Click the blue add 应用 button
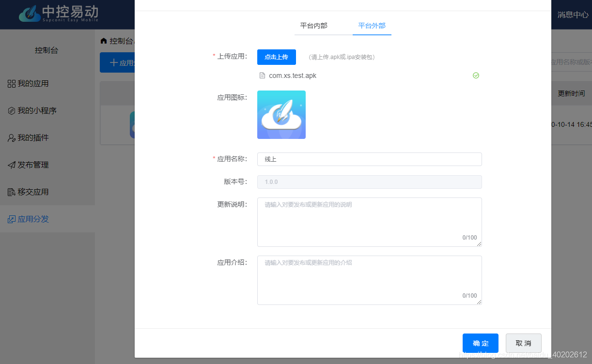This screenshot has width=592, height=364. (x=117, y=62)
